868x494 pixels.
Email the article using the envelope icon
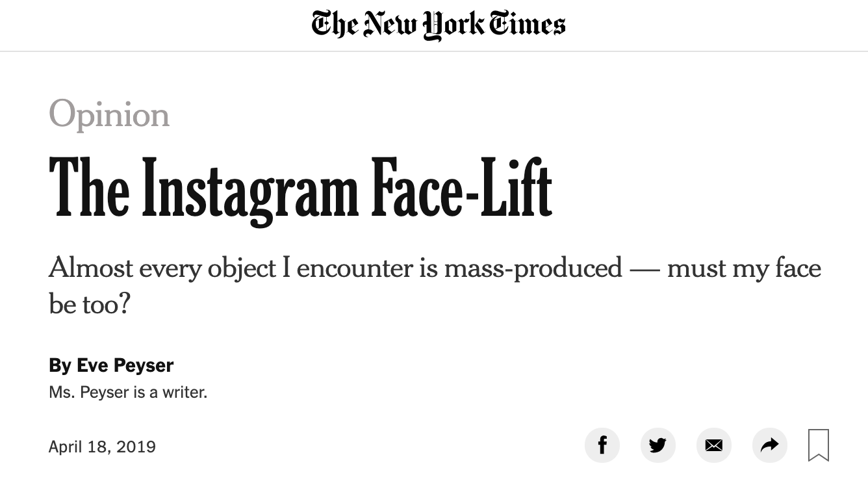[x=714, y=445]
